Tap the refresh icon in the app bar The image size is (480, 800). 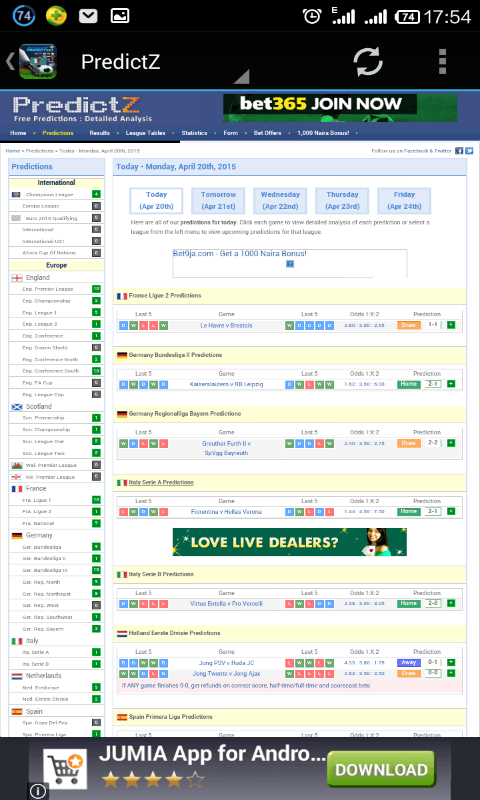pyautogui.click(x=368, y=62)
